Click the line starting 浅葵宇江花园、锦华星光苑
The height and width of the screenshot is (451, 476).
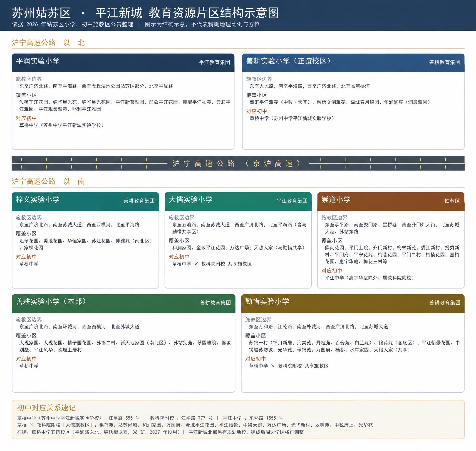point(125,102)
